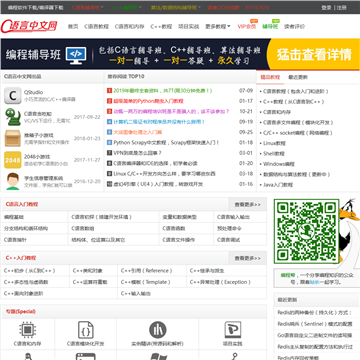Open 读者评价 in the navigation bar
Screen dimensions: 360x360
294,26
